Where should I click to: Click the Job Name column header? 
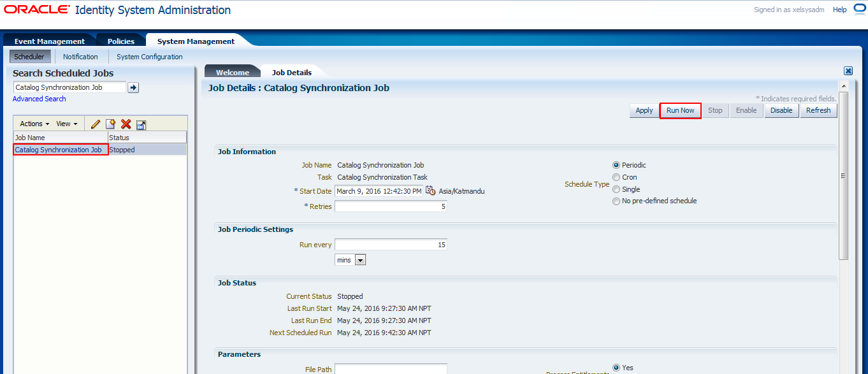[x=61, y=138]
